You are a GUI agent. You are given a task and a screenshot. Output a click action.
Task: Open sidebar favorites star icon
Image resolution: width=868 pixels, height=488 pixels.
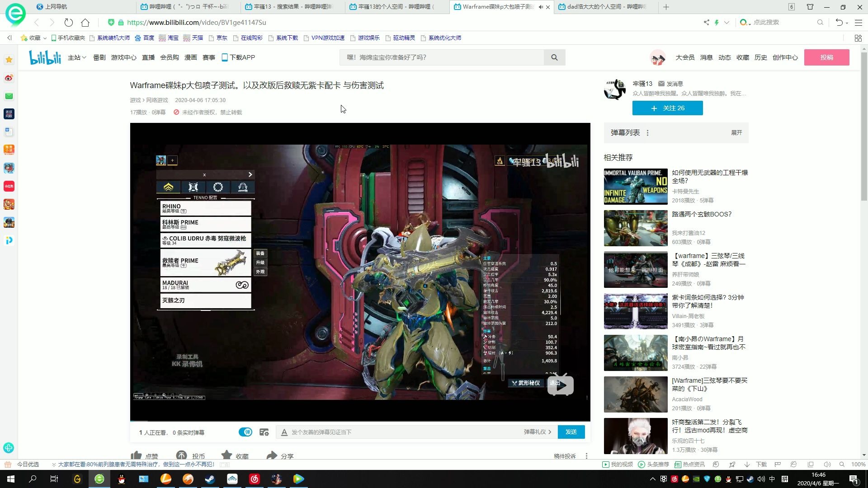[9, 60]
